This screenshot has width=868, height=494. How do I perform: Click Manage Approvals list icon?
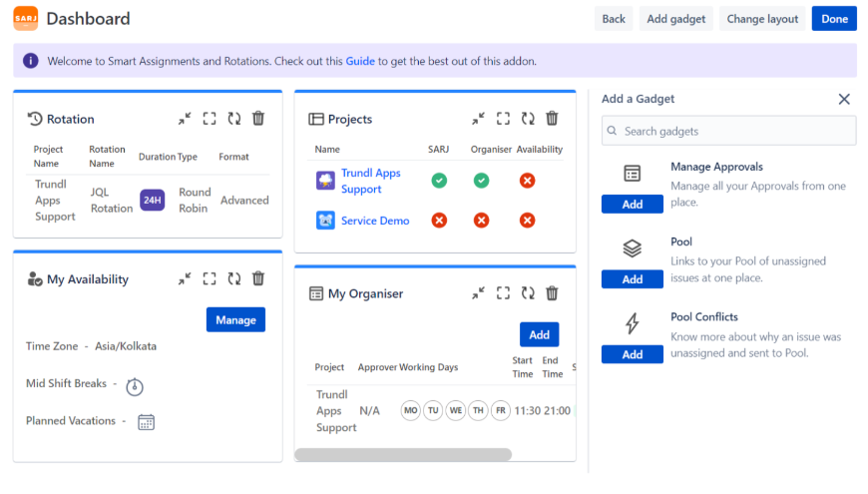point(633,174)
